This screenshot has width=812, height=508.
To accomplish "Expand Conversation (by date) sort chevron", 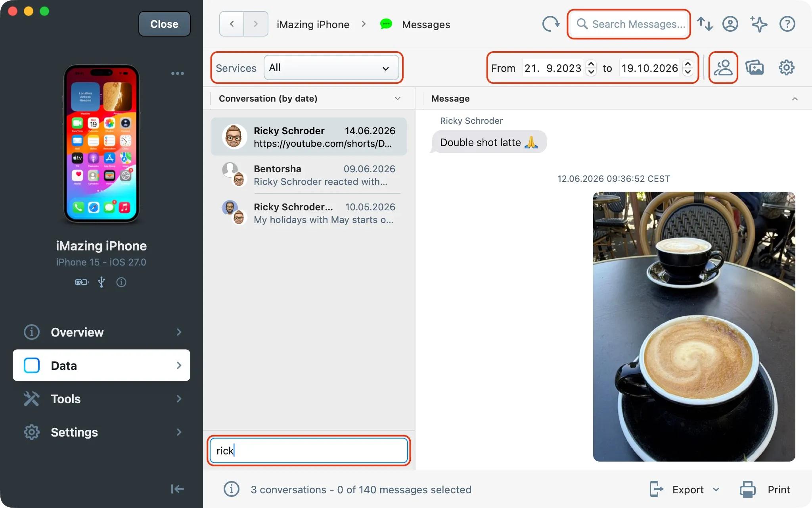I will (x=398, y=98).
